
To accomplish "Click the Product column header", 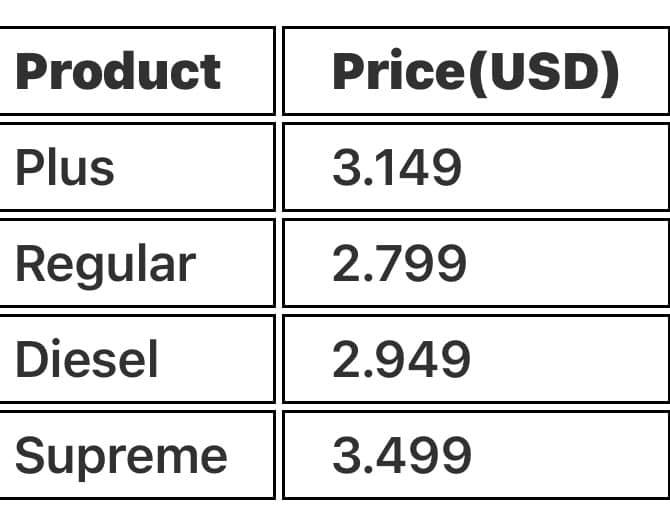I will (118, 71).
